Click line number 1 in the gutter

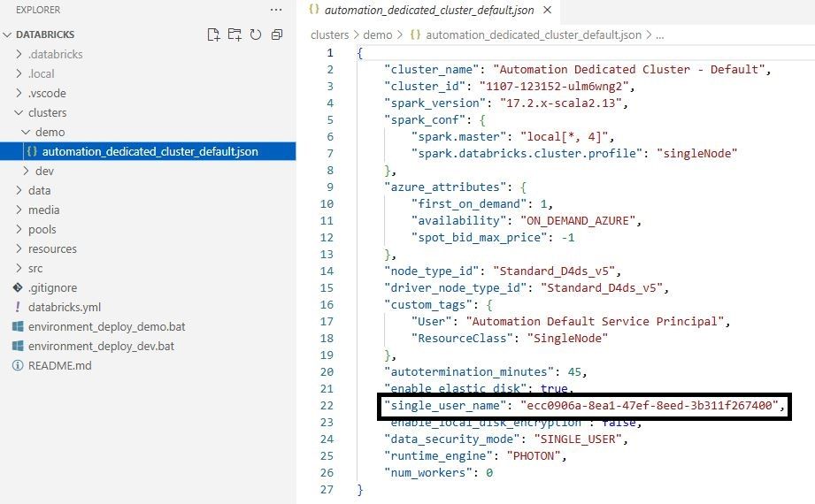(330, 52)
